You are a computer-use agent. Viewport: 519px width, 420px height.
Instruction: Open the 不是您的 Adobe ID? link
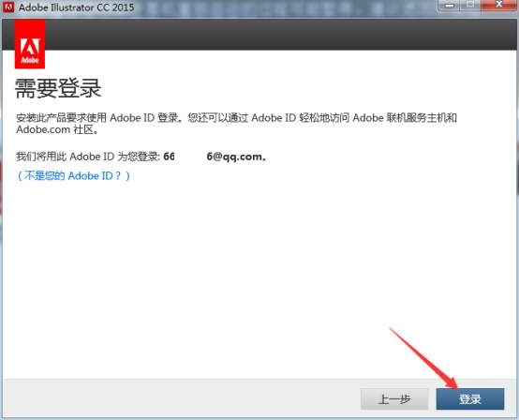[x=73, y=175]
